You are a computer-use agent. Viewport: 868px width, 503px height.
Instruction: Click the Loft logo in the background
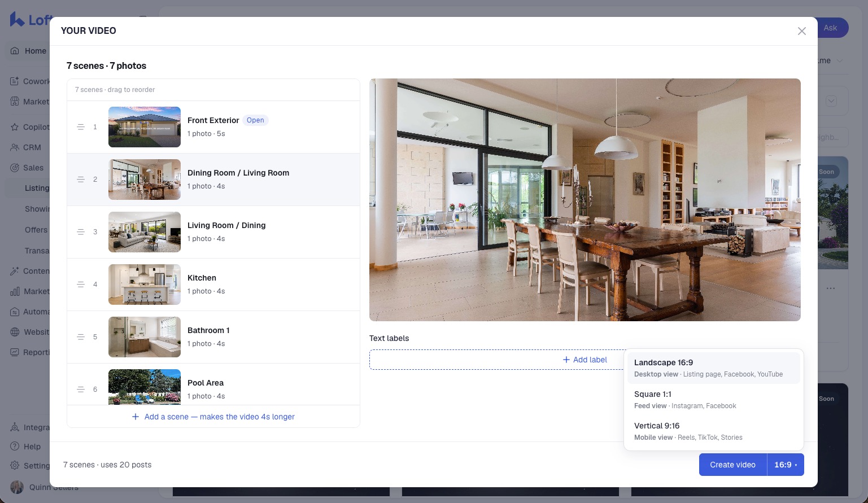[x=30, y=20]
